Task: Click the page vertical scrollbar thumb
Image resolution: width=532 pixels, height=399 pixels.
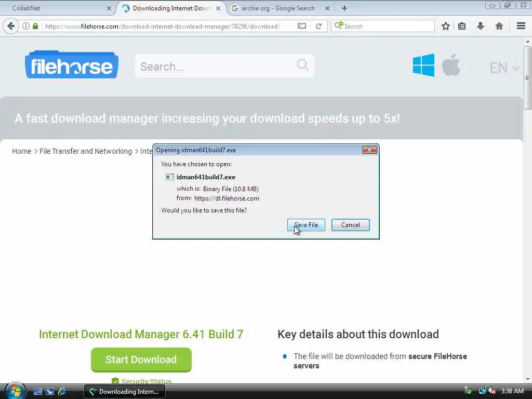Action: point(527,78)
